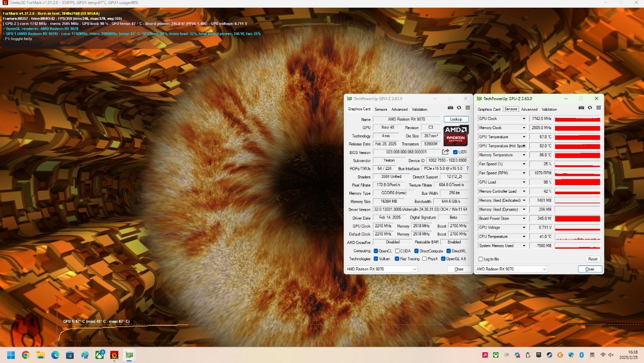This screenshot has width=644, height=363.
Task: Click the GPU Load red sensor graph
Action: [577, 182]
